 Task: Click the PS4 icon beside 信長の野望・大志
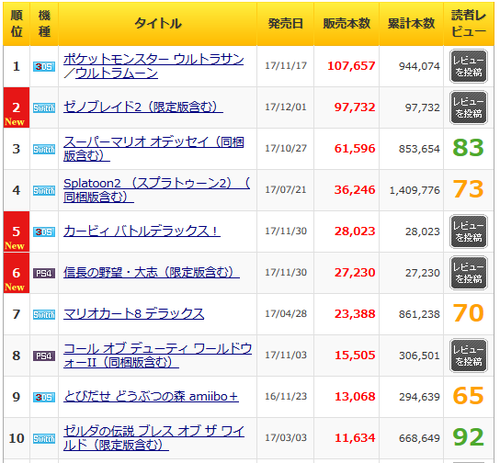click(x=44, y=273)
